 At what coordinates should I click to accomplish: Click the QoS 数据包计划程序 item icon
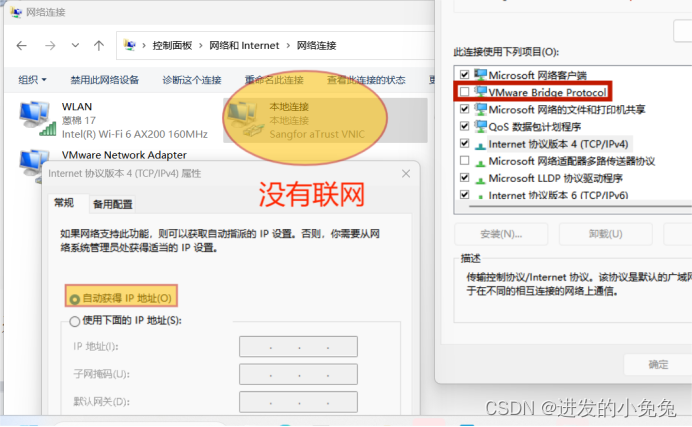(480, 126)
